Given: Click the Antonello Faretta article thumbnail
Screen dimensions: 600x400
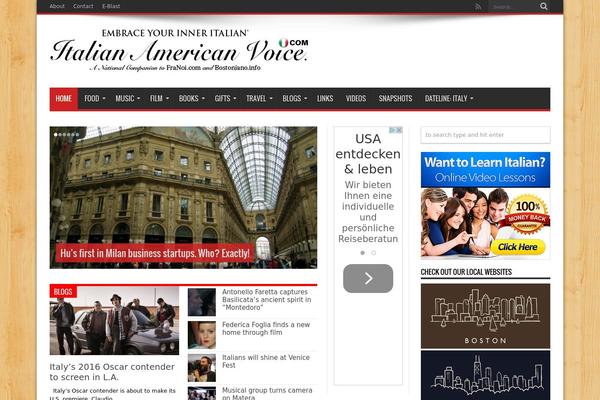Looking at the screenshot, I should tap(202, 302).
